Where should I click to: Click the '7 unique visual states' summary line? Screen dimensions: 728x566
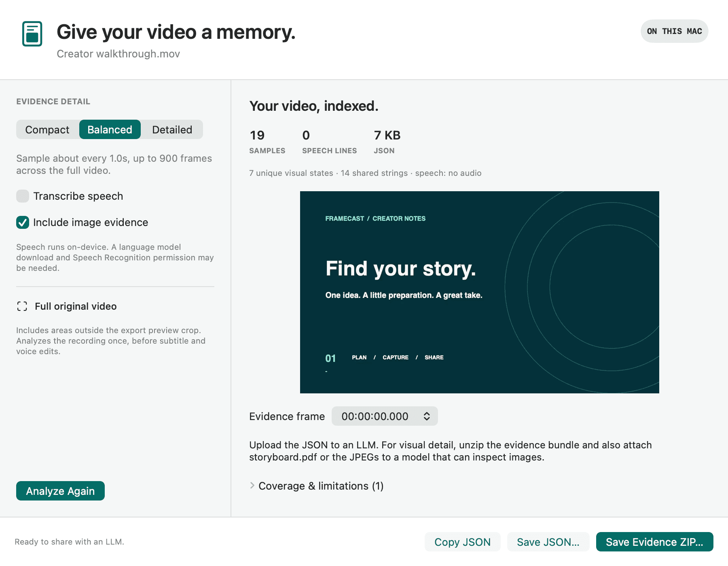(365, 173)
